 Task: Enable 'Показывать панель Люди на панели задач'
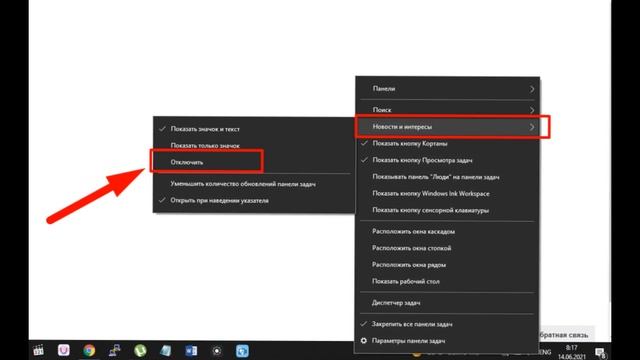(x=448, y=177)
